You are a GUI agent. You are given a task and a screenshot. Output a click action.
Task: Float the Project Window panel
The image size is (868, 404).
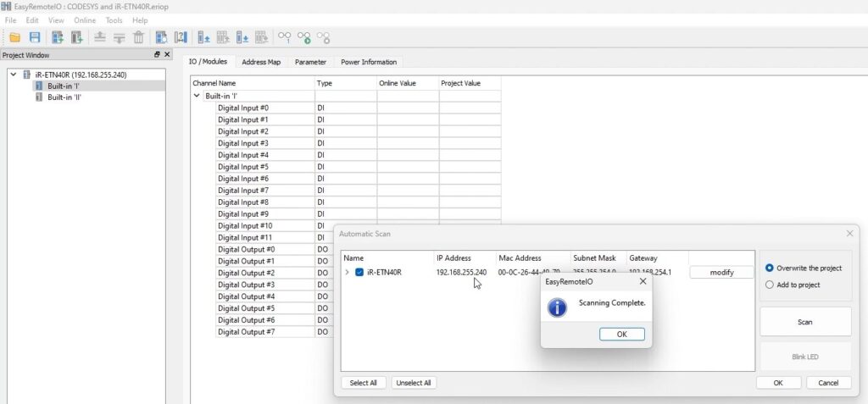(157, 55)
